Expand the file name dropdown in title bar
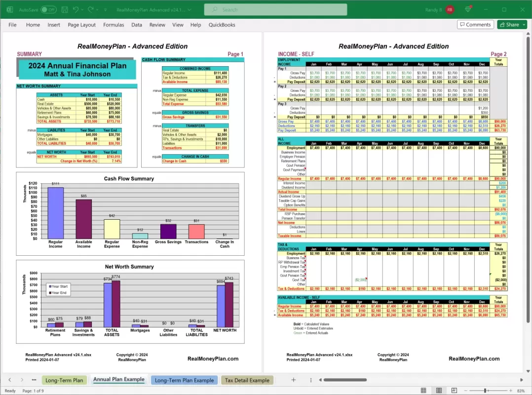Screen dimensions: 532x395 click(189, 9)
